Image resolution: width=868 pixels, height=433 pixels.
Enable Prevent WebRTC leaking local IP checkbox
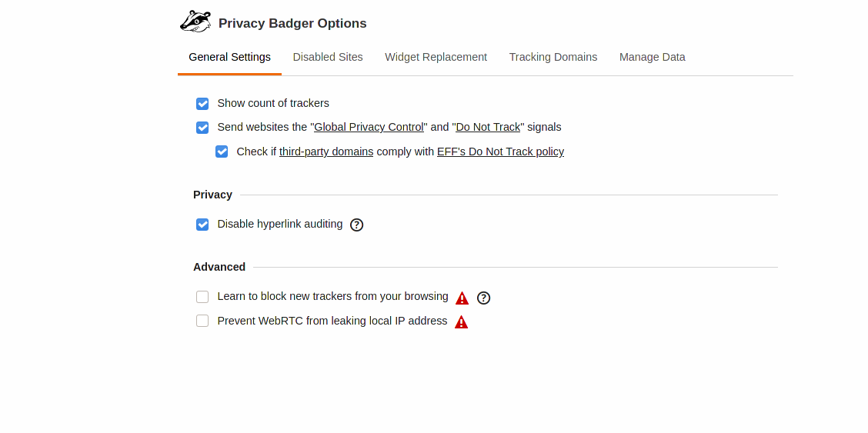(x=202, y=321)
